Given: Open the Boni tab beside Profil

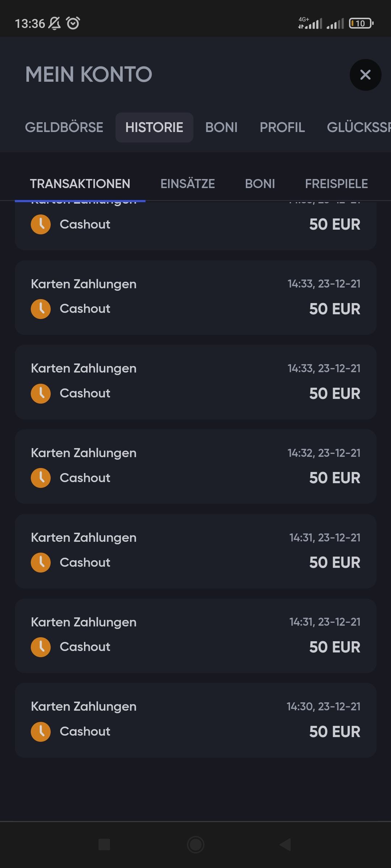Looking at the screenshot, I should coord(221,127).
